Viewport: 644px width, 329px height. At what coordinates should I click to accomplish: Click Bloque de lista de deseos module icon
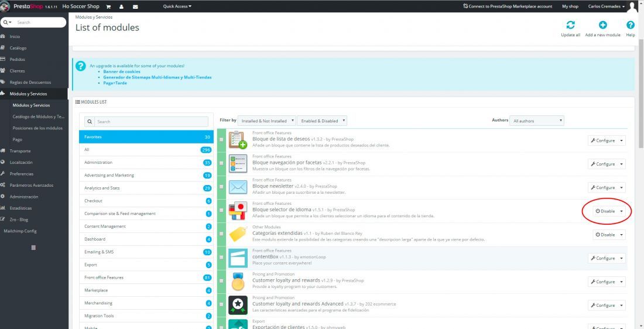(238, 140)
